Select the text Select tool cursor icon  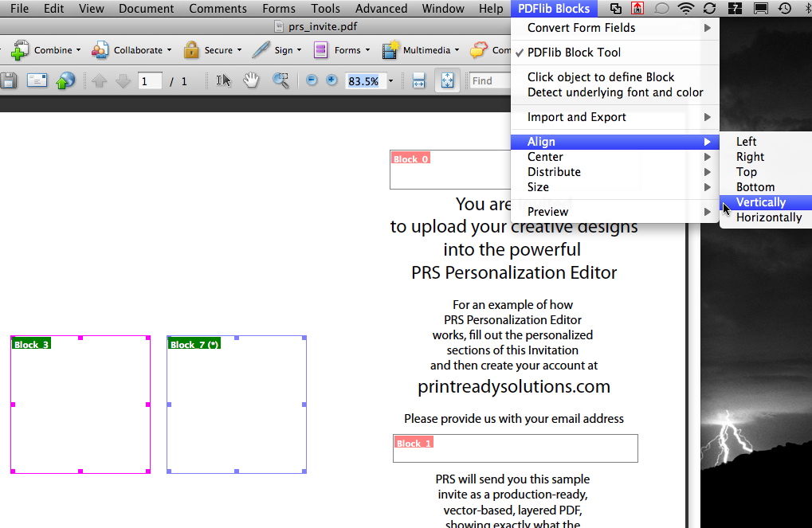tap(223, 80)
